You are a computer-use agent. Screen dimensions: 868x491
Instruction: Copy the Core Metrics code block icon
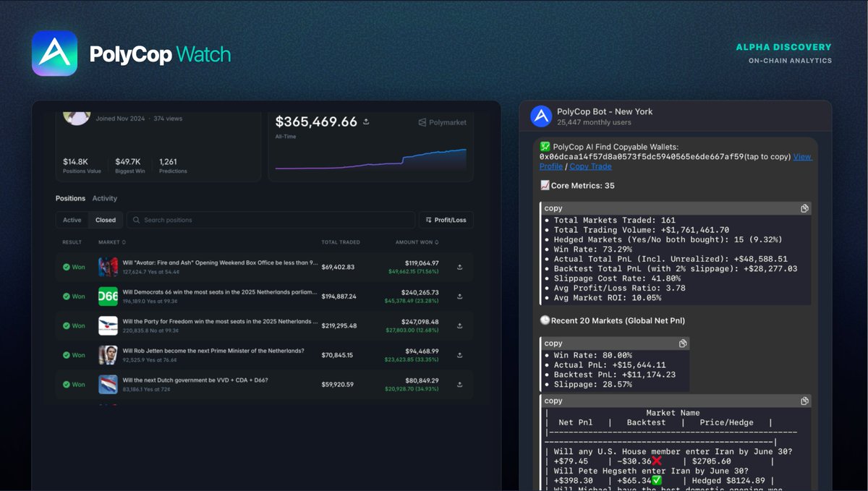(804, 208)
